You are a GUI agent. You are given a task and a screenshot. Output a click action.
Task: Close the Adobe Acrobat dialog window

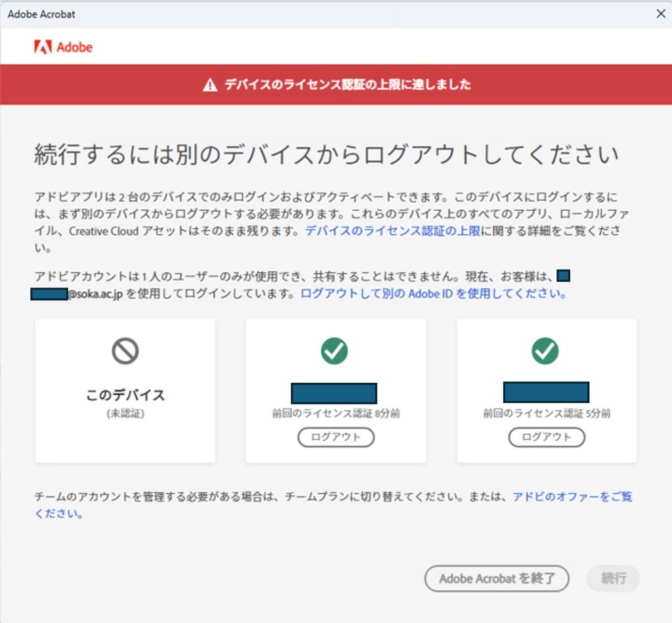[x=661, y=14]
